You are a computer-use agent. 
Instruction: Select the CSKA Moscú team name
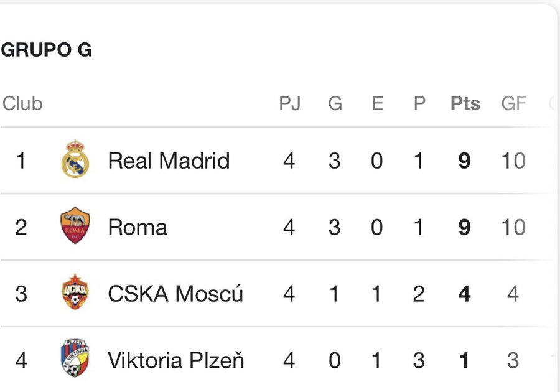click(175, 294)
